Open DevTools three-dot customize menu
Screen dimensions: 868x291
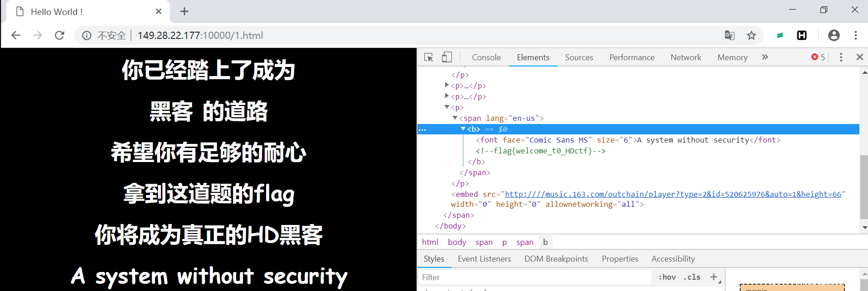tap(841, 57)
